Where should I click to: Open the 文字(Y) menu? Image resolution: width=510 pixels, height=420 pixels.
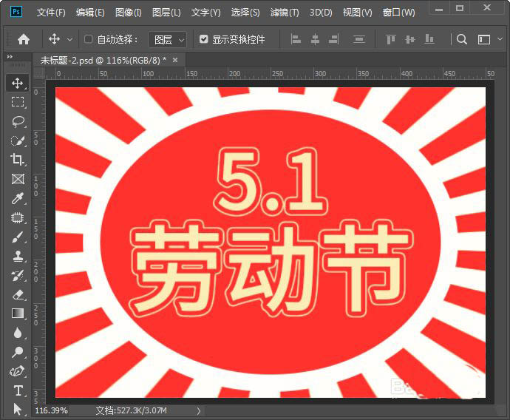point(205,13)
